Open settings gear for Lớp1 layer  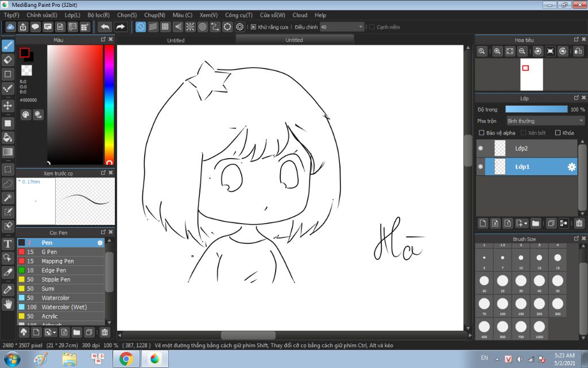[571, 167]
